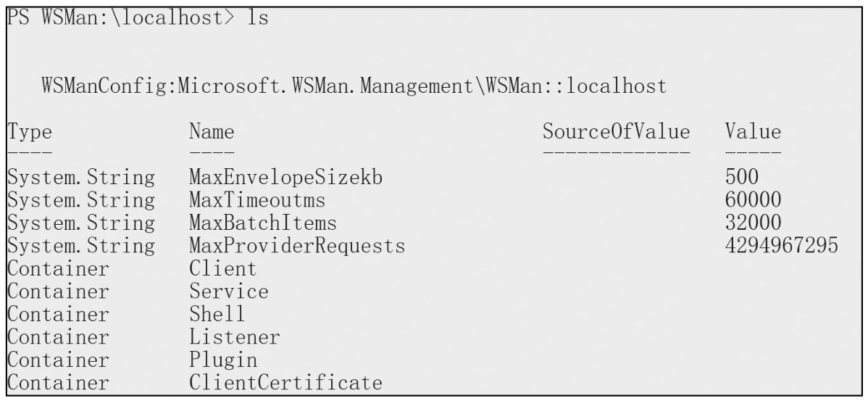The width and height of the screenshot is (868, 401).
Task: Select the MaxEnvelopeSizekb entry
Action: pos(285,177)
